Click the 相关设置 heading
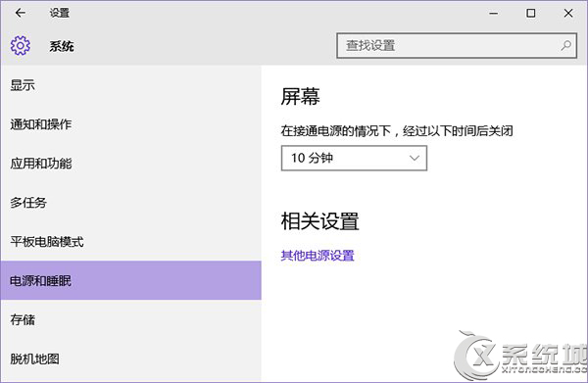Viewport: 588px width, 383px height. 319,220
